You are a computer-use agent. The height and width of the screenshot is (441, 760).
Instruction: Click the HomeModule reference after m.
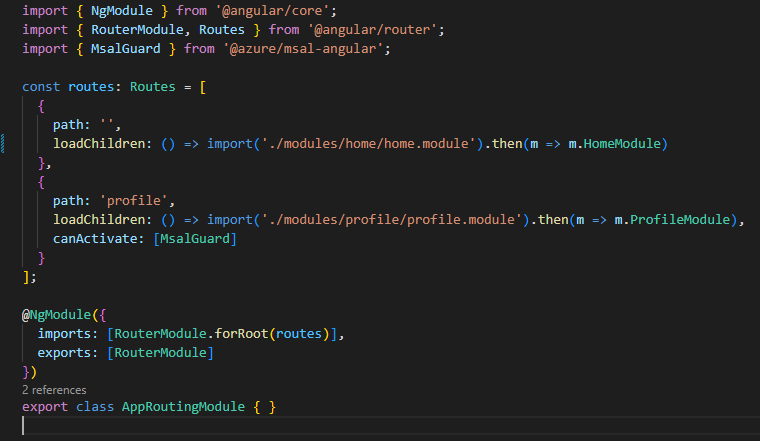[622, 143]
